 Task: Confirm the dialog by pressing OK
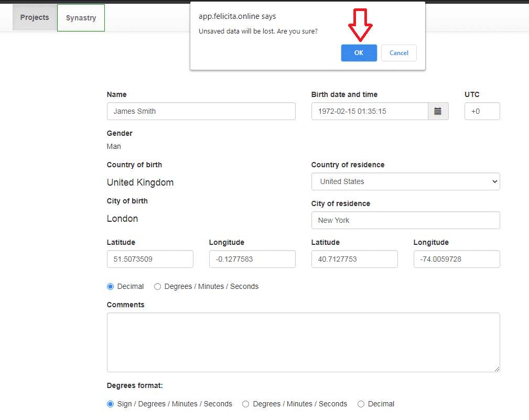click(359, 53)
